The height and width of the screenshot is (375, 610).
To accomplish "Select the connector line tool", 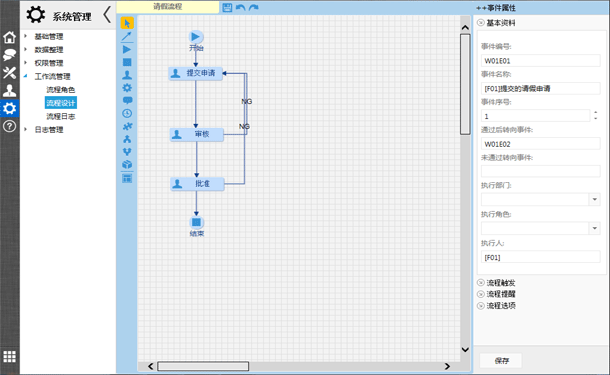I will [x=127, y=36].
